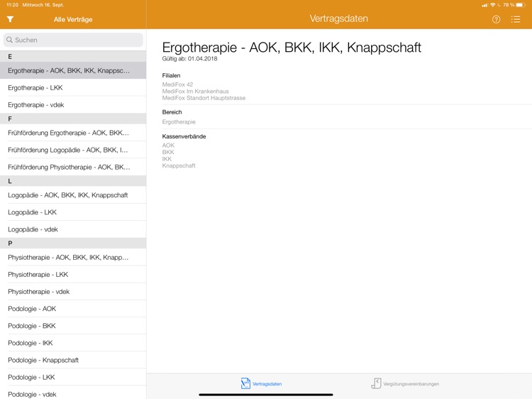Open the help question mark icon
This screenshot has height=399, width=532.
point(496,19)
